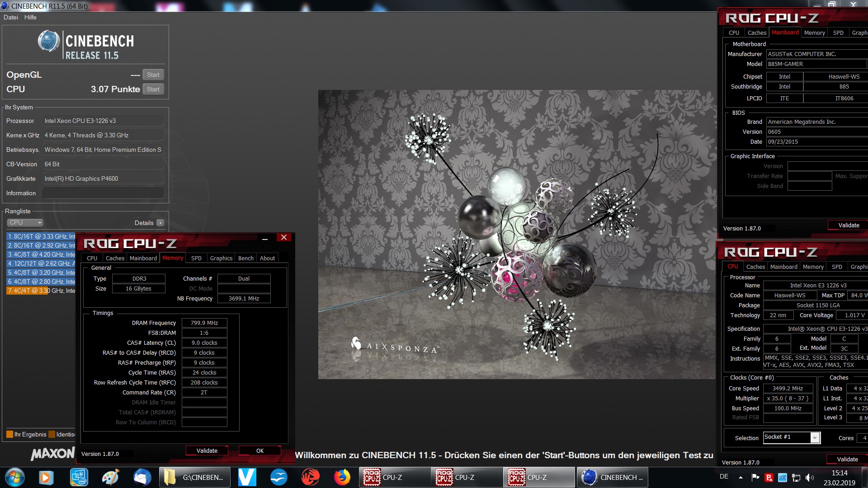868x488 pixels.
Task: Show hidden system tray icons
Action: pos(741,477)
